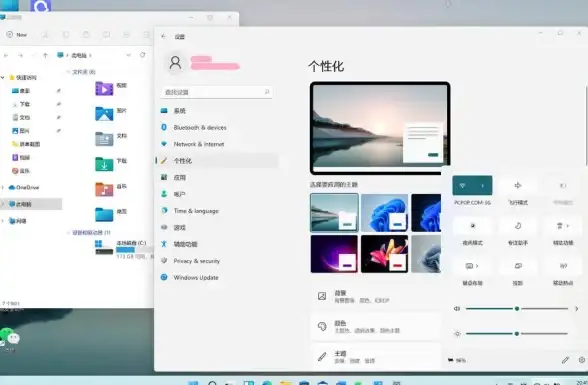The image size is (588, 385).
Task: Toggle airplane mode (飞行模式) tile
Action: (x=518, y=186)
